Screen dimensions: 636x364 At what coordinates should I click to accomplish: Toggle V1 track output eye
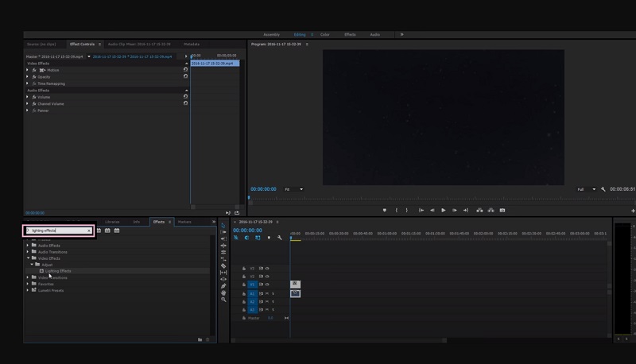pyautogui.click(x=267, y=285)
